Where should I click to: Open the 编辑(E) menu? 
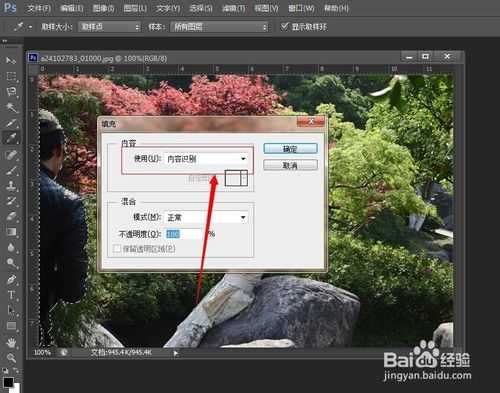tap(72, 8)
